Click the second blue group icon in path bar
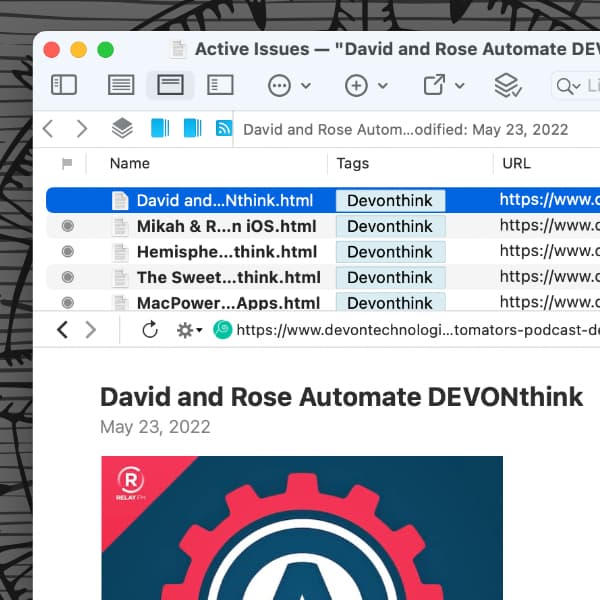600x600 pixels. pyautogui.click(x=192, y=128)
